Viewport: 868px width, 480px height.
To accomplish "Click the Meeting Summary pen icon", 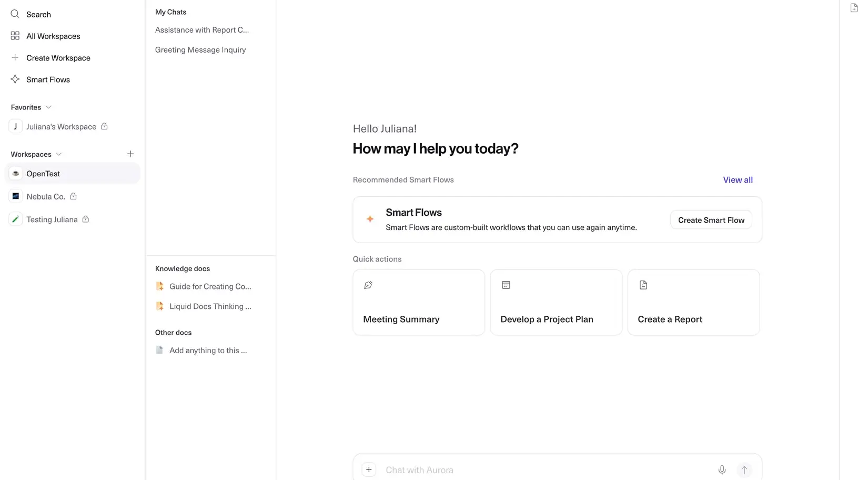I will pyautogui.click(x=368, y=285).
